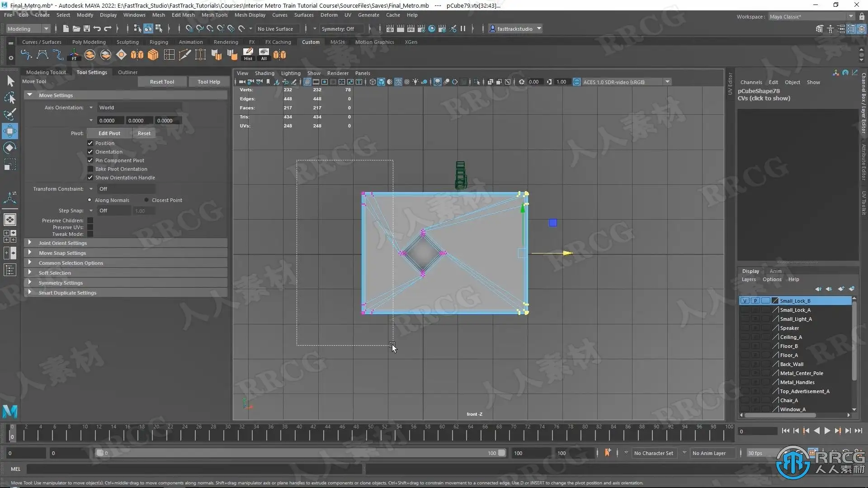Uncheck the Pin Component Pivot checkbox
This screenshot has height=488, width=868.
coord(90,160)
